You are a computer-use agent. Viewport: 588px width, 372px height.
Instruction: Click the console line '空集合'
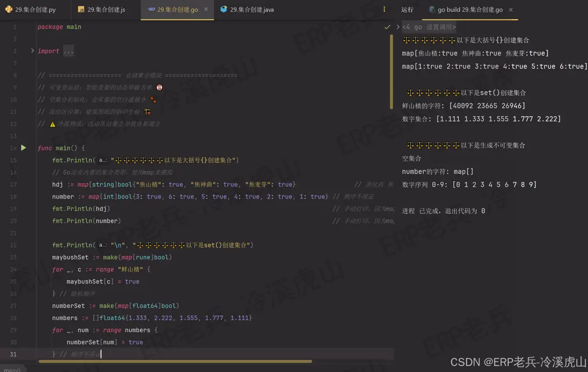411,158
